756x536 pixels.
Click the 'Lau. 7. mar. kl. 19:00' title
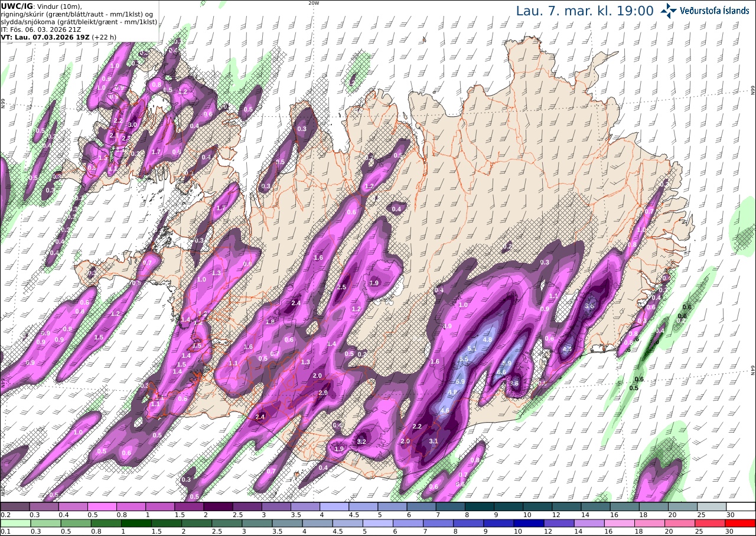coord(585,11)
